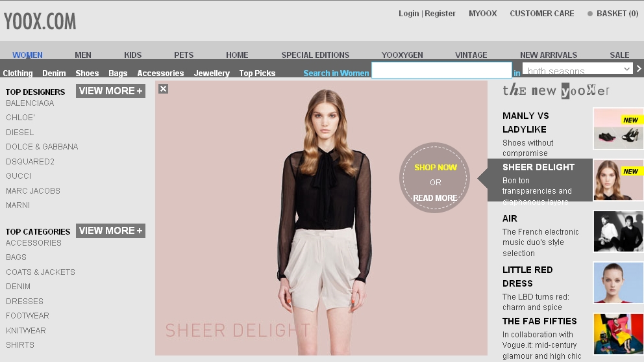Screen dimensions: 644x362
Task: Open the Manly vs Ladylike shoes thumbnail
Action: click(x=618, y=129)
